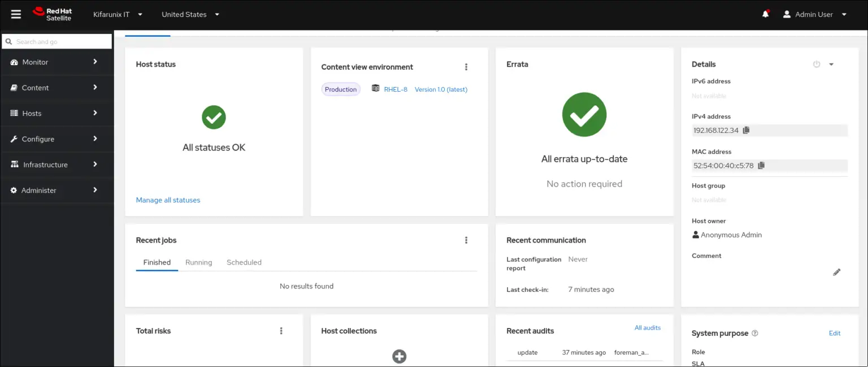Open the notifications bell
The width and height of the screenshot is (868, 367).
(766, 14)
